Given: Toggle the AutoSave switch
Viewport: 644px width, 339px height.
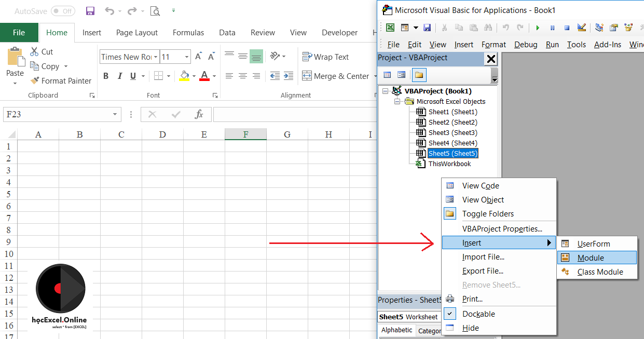Looking at the screenshot, I should click(x=63, y=11).
